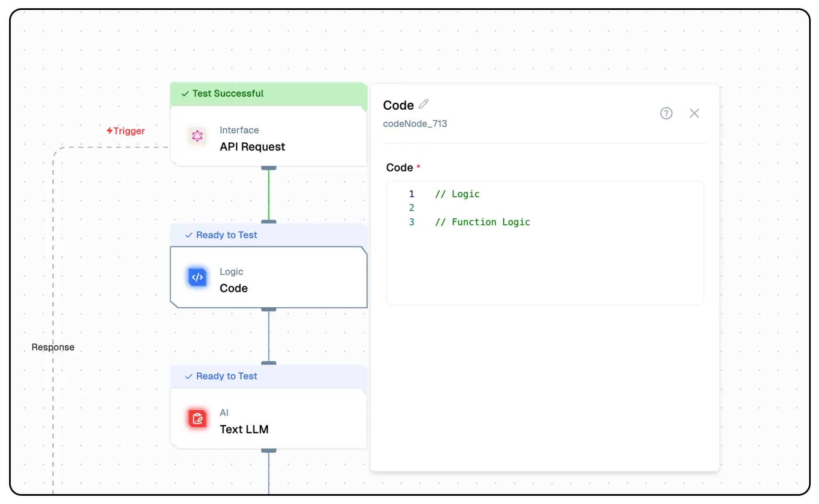Image resolution: width=819 pixels, height=504 pixels.
Task: Click the pencil edit icon beside Code title
Action: coord(424,104)
